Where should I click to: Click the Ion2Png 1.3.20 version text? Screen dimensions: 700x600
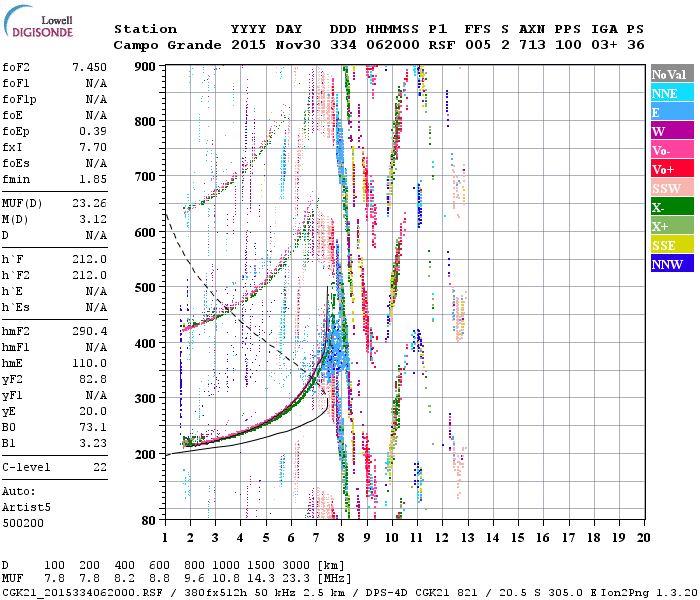click(650, 592)
